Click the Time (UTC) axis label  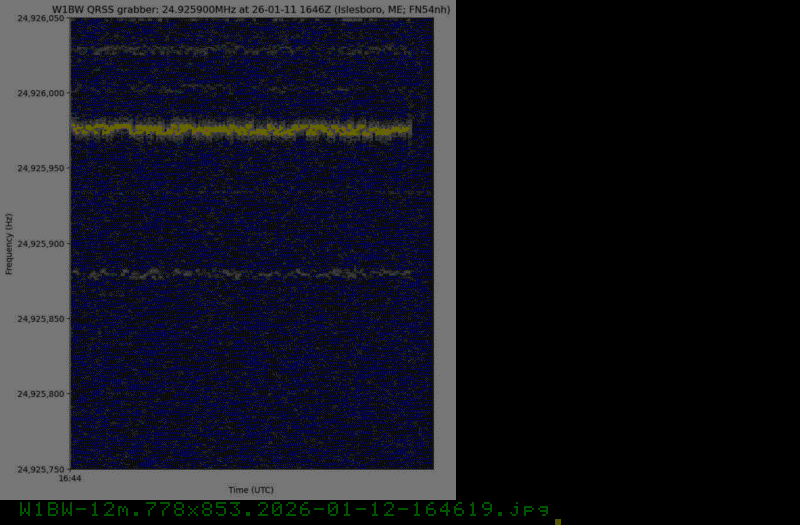click(251, 490)
